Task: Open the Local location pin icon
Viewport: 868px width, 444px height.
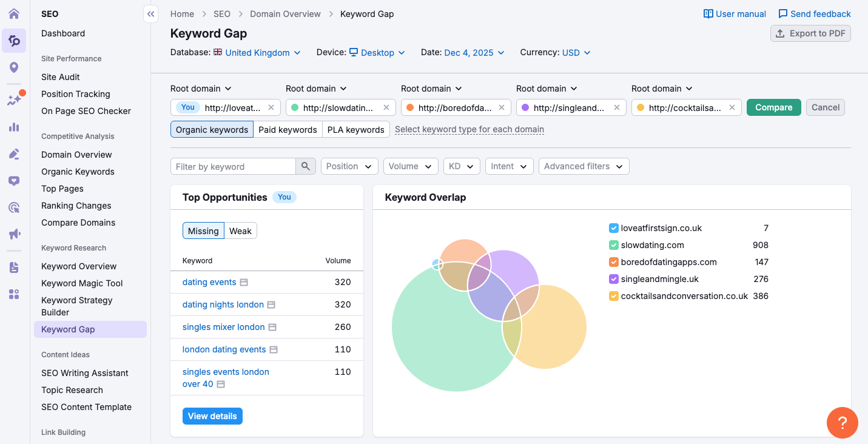Action: 14,67
